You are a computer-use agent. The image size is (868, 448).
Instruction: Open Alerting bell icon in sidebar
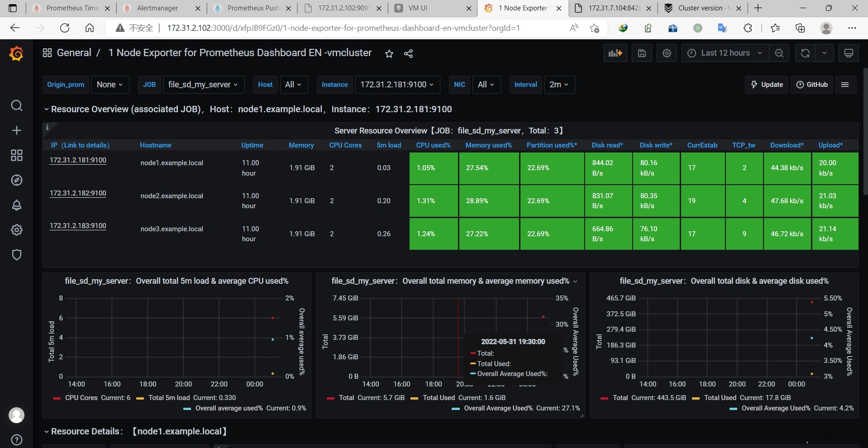(x=17, y=205)
